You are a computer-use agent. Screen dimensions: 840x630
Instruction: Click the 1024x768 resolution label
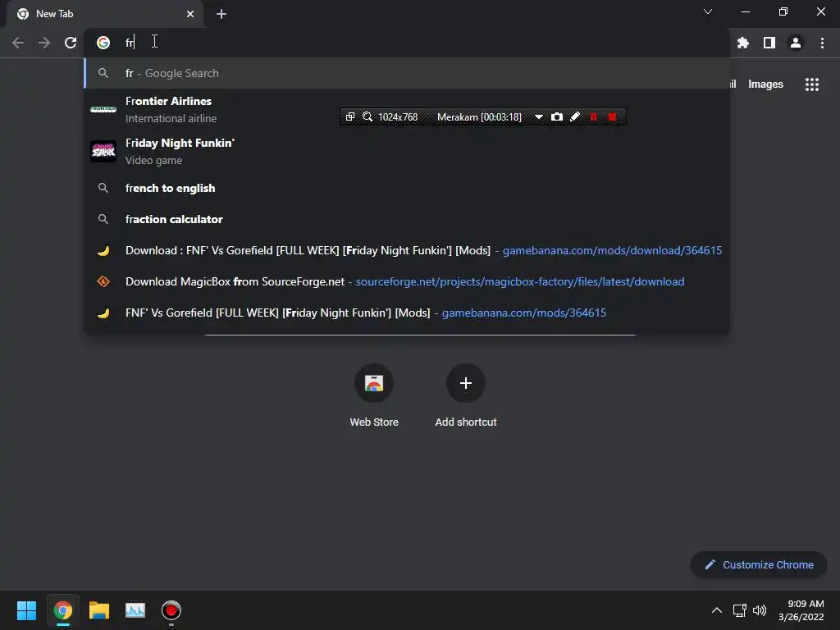398,116
